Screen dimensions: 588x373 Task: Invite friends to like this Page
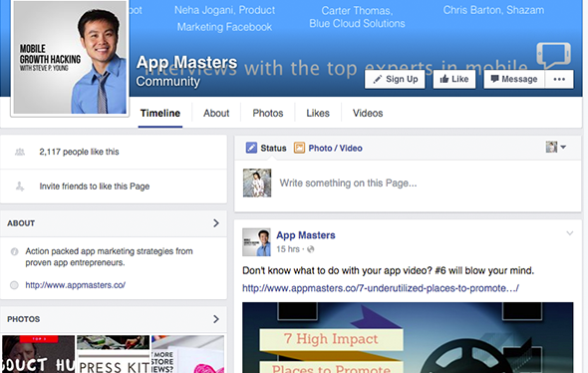tap(95, 186)
